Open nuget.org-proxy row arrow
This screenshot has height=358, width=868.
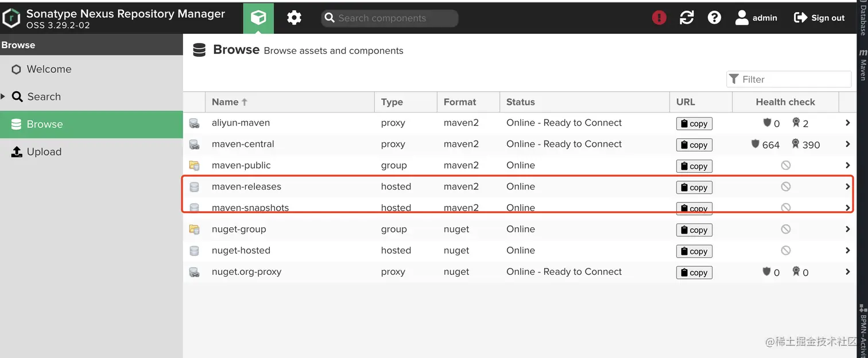(847, 271)
